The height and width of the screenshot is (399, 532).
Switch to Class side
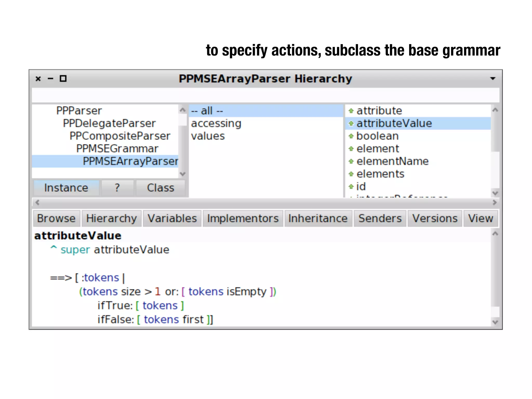[x=161, y=188]
